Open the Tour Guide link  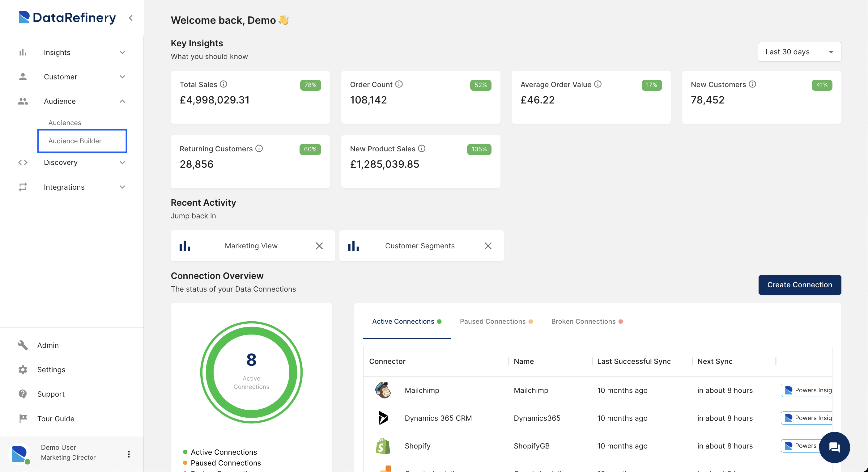point(56,419)
